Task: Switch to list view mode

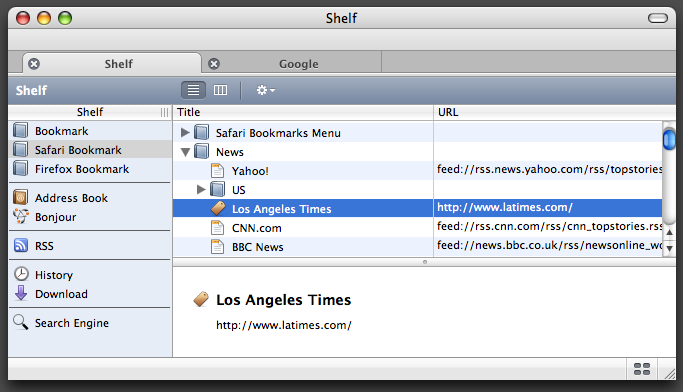Action: point(193,90)
